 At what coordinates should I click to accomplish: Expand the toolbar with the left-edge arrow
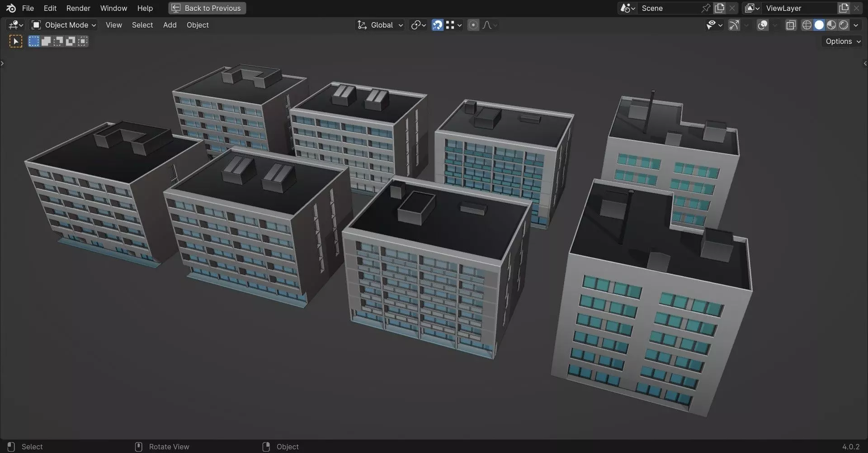pos(2,63)
